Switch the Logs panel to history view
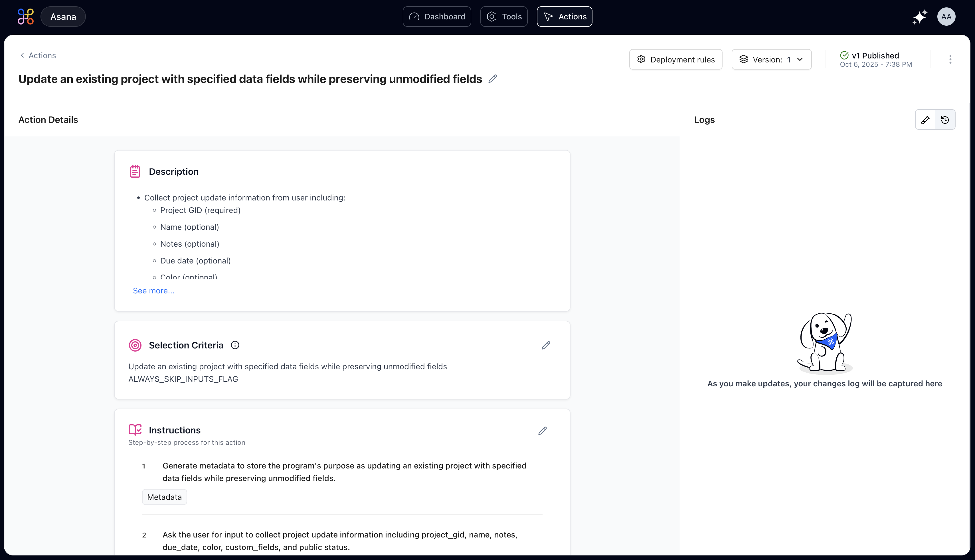The height and width of the screenshot is (560, 975). [x=944, y=120]
